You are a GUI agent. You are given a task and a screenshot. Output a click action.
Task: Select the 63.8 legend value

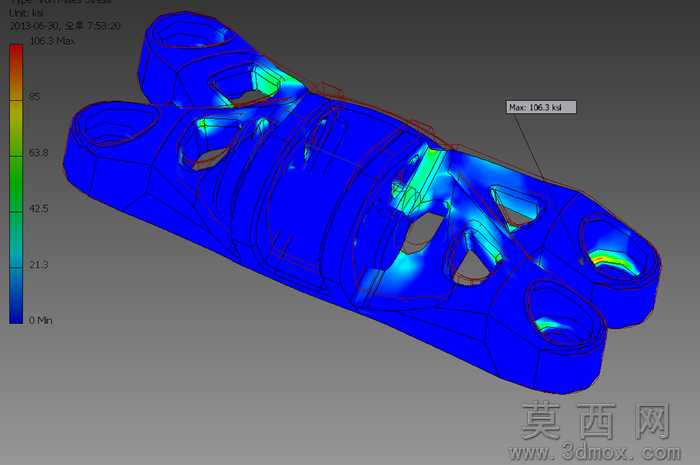click(x=38, y=153)
